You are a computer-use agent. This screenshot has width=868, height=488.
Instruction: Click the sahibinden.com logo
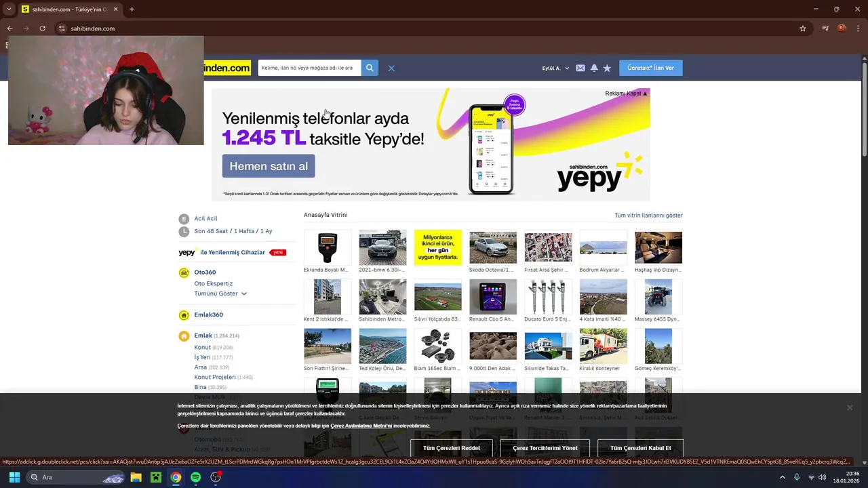click(x=228, y=68)
